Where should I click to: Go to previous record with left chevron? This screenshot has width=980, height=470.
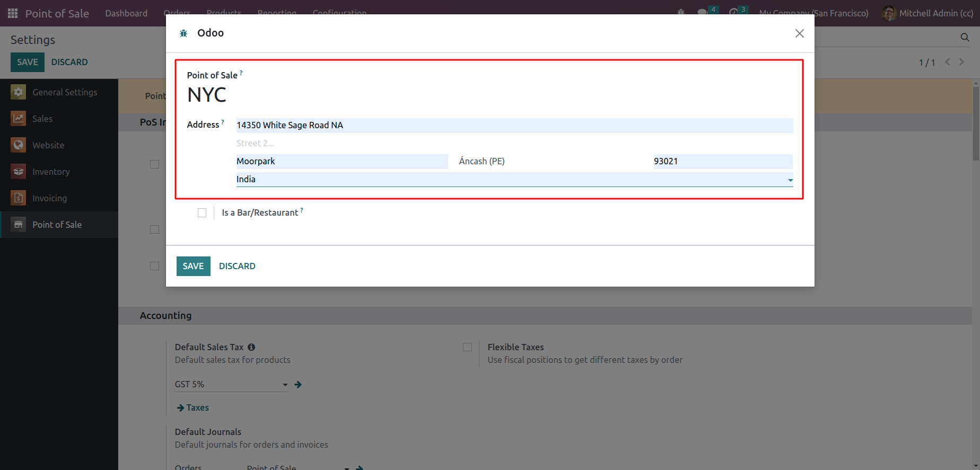click(948, 62)
